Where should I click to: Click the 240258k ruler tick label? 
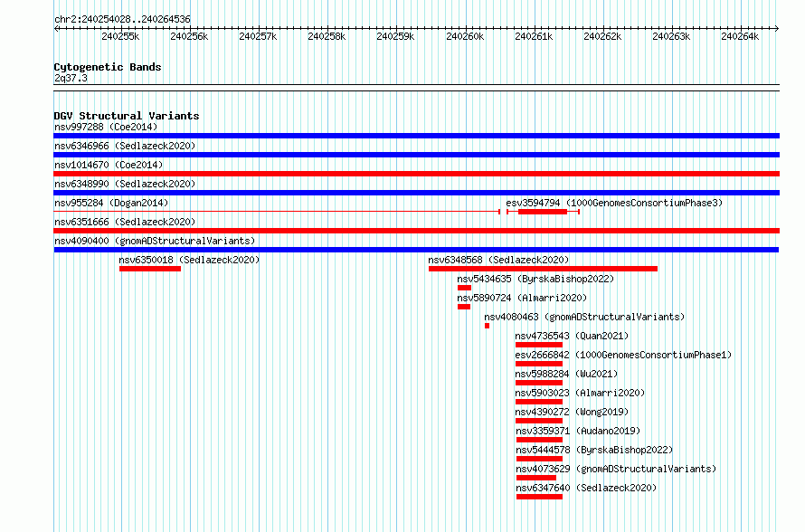[x=327, y=36]
